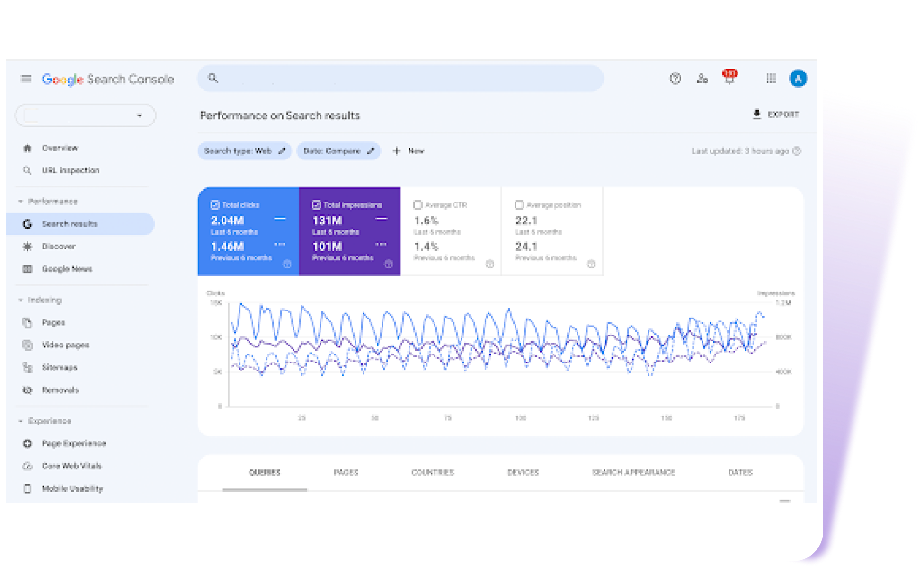
Task: Click the account avatar
Action: coord(798,78)
